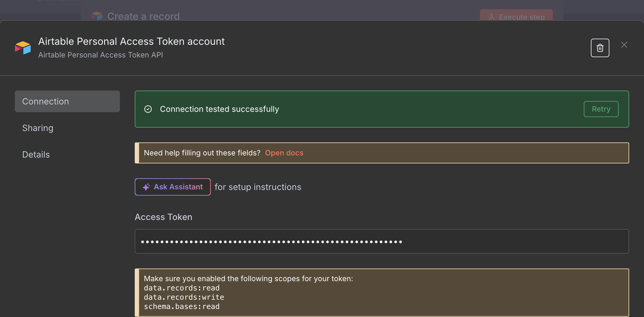The height and width of the screenshot is (317, 644).
Task: Click the Access Token field label
Action: 163,217
